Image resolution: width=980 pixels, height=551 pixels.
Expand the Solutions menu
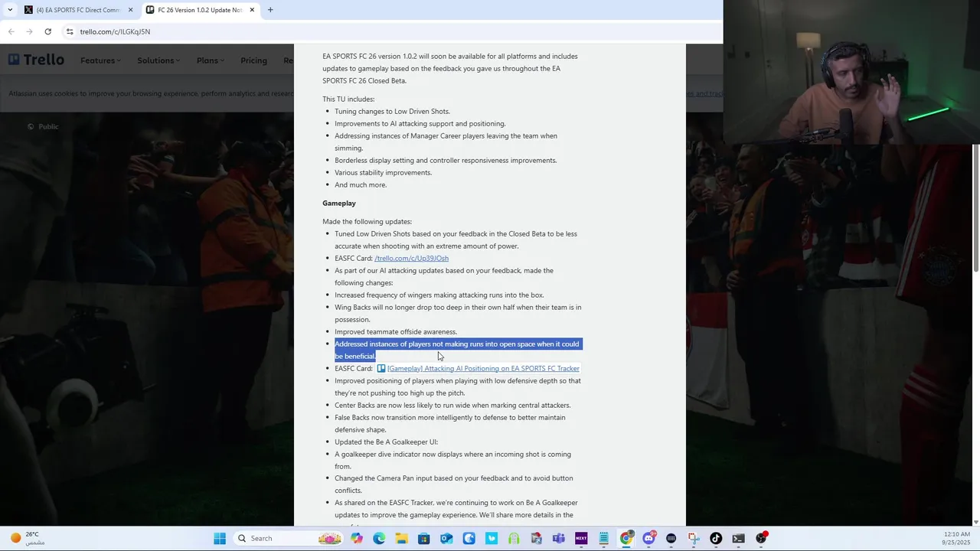158,60
